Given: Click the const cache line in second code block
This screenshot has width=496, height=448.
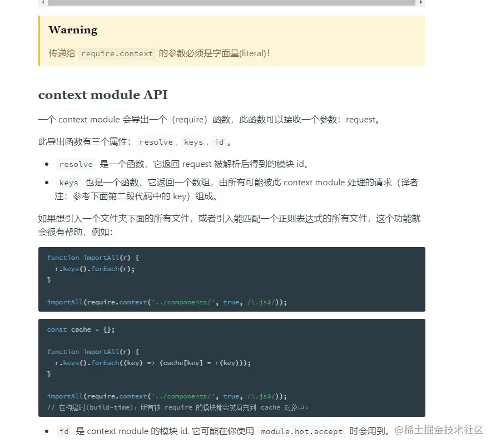Looking at the screenshot, I should [x=81, y=329].
